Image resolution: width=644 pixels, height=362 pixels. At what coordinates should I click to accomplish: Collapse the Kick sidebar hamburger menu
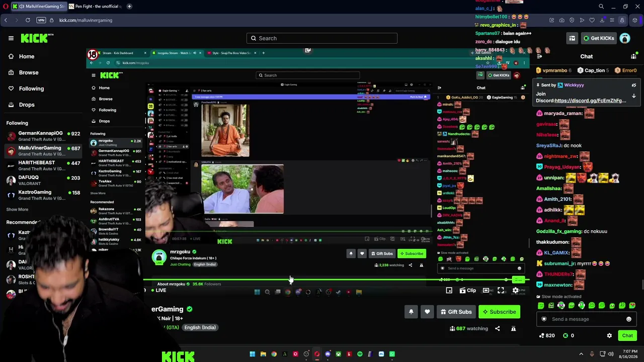[11, 38]
